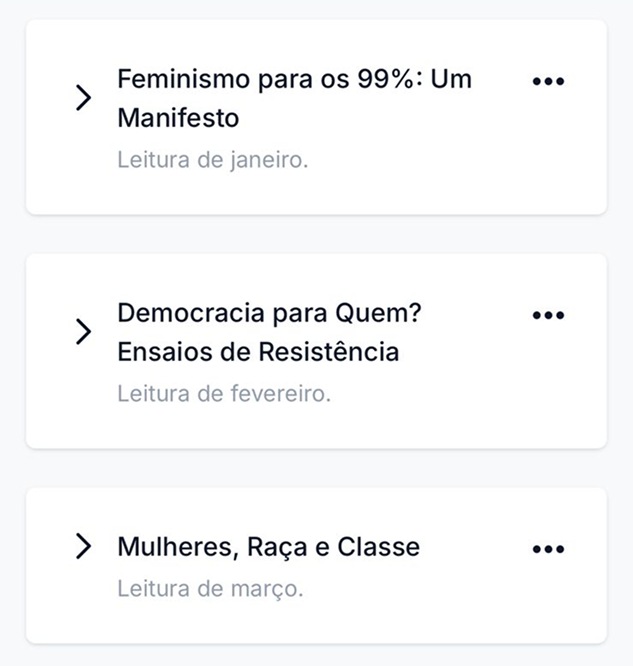Click 'Ensaios de Resistência' subtitle line
Viewport: 633px width, 666px height.
[258, 352]
